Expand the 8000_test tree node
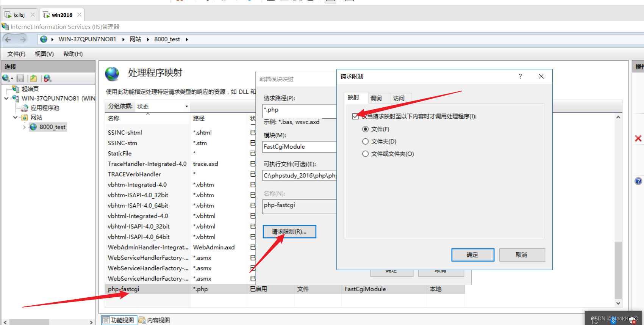The height and width of the screenshot is (325, 644). (25, 127)
